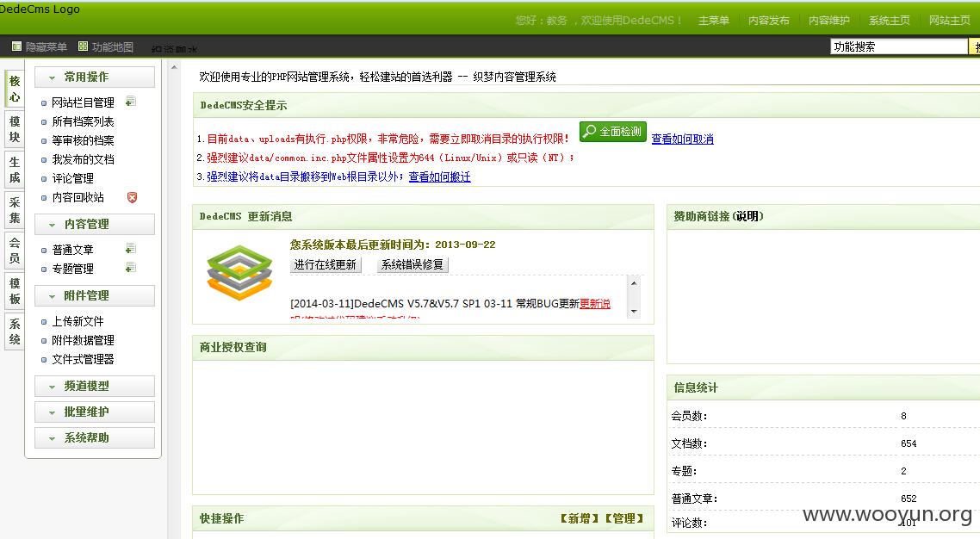This screenshot has width=980, height=539.
Task: Click the green 全面检测 button
Action: (613, 132)
